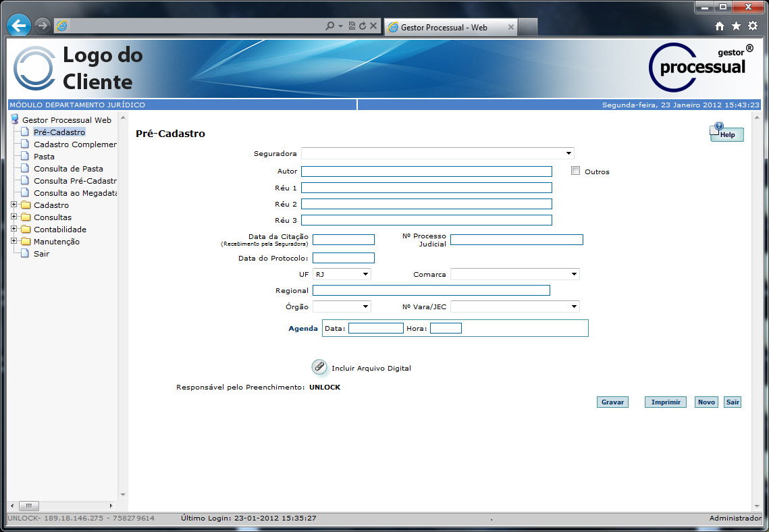Click the refresh icon in address bar

[x=363, y=26]
